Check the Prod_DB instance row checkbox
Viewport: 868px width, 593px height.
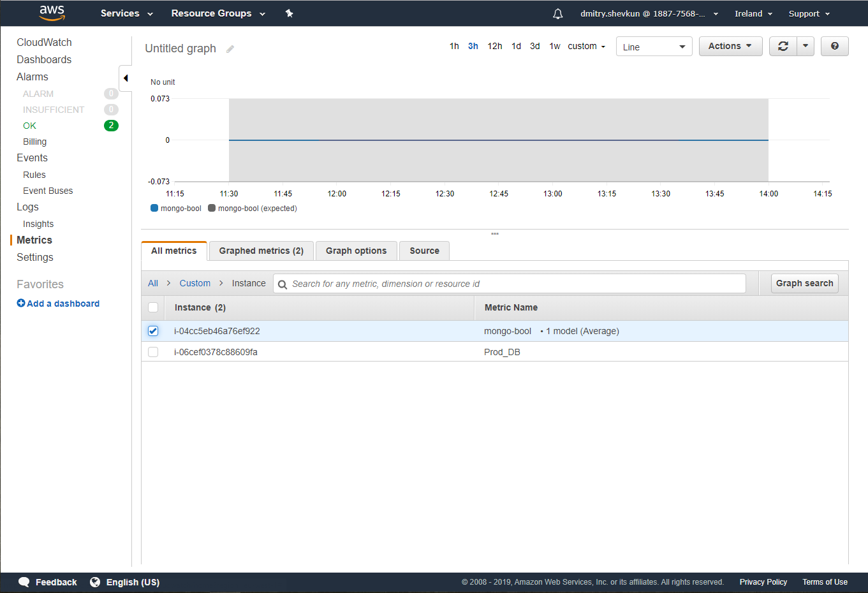(153, 352)
